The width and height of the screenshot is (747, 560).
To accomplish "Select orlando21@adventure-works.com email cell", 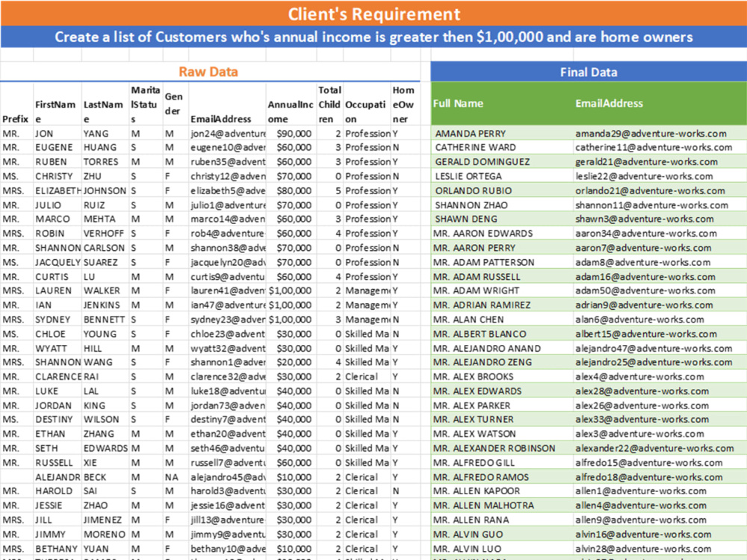I will [660, 190].
